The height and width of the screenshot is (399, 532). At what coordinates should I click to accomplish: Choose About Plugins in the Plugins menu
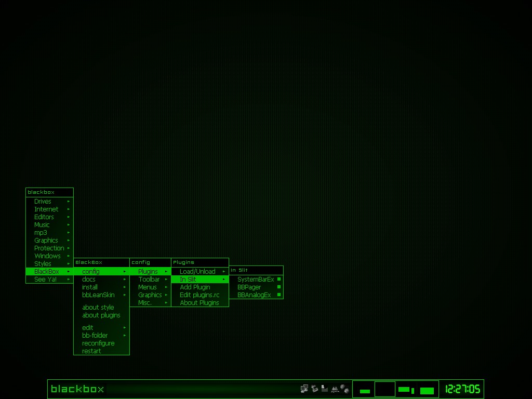[200, 303]
